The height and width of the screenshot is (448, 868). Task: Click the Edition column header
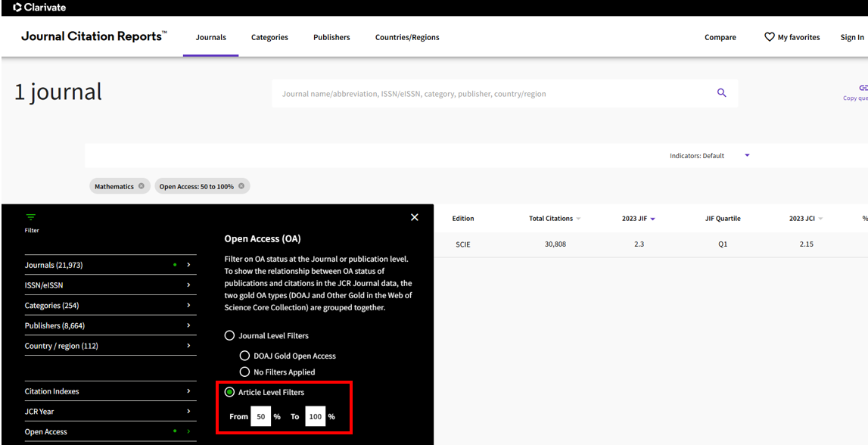pos(463,218)
